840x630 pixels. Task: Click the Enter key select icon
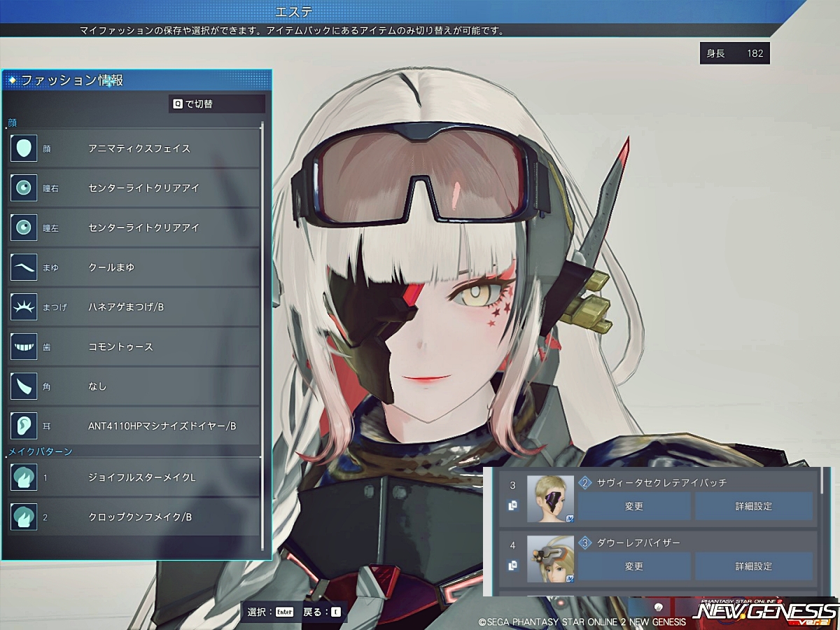click(x=284, y=612)
